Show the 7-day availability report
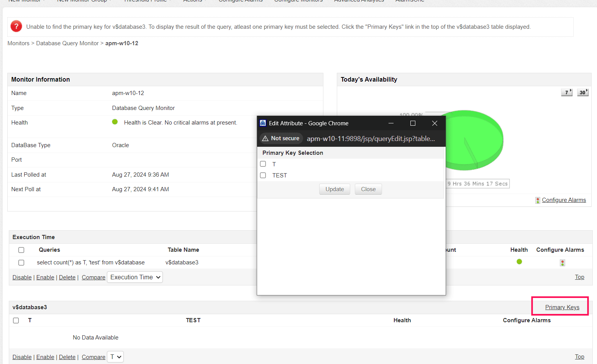 [567, 92]
